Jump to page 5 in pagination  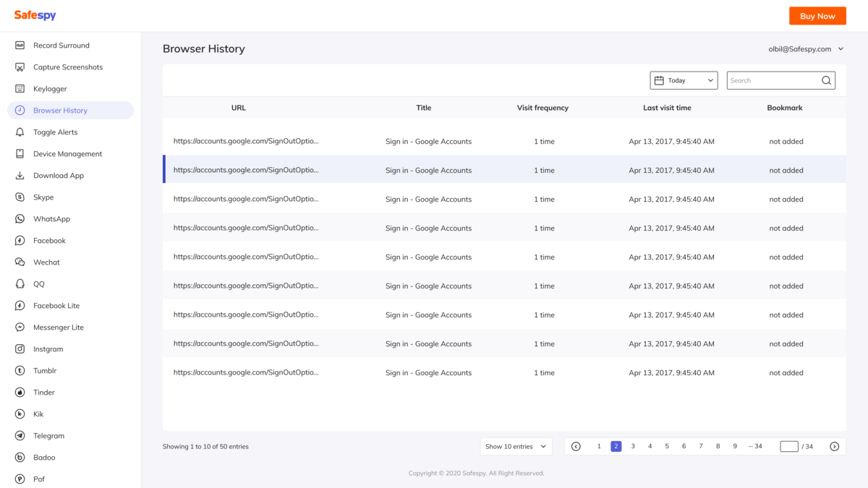[x=667, y=447]
